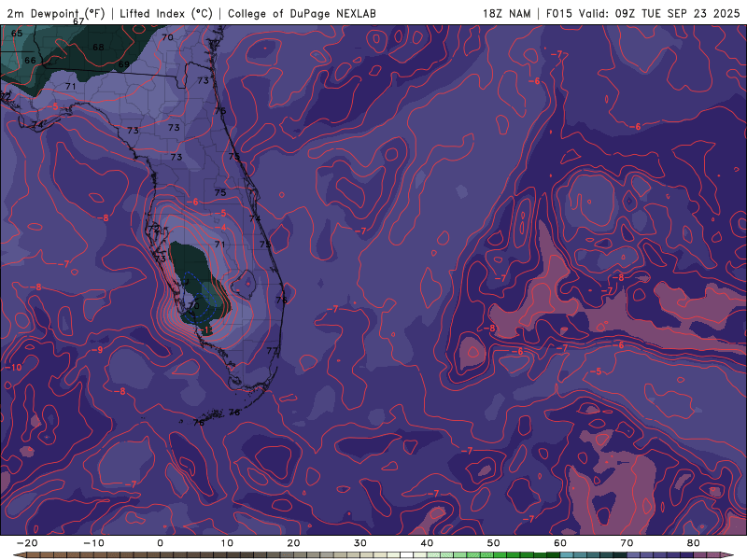Click the 50 label on the color scale
The width and height of the screenshot is (747, 560).
point(494,543)
